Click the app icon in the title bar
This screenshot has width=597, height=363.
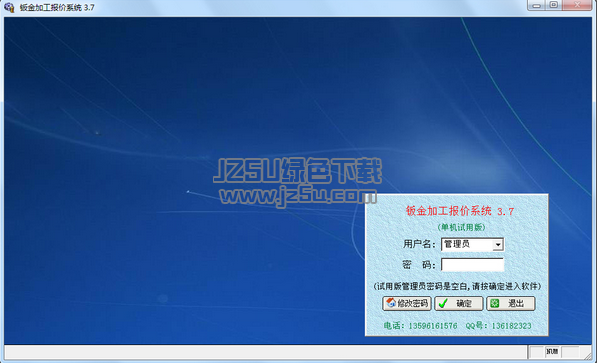click(x=9, y=7)
